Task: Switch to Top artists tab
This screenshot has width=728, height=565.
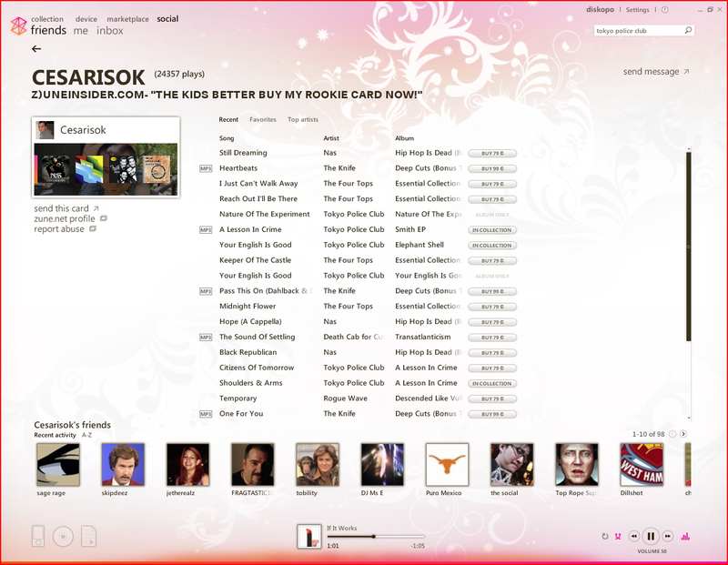Action: tap(303, 119)
